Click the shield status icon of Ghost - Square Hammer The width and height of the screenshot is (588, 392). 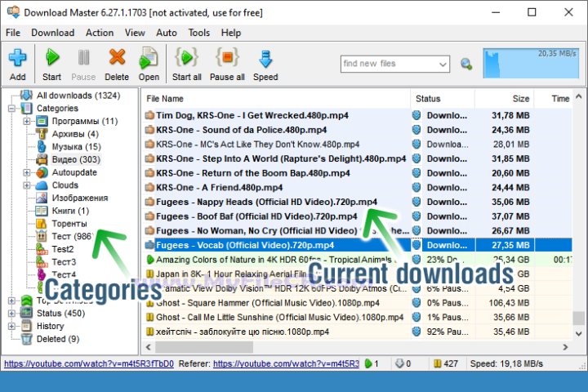pyautogui.click(x=416, y=303)
